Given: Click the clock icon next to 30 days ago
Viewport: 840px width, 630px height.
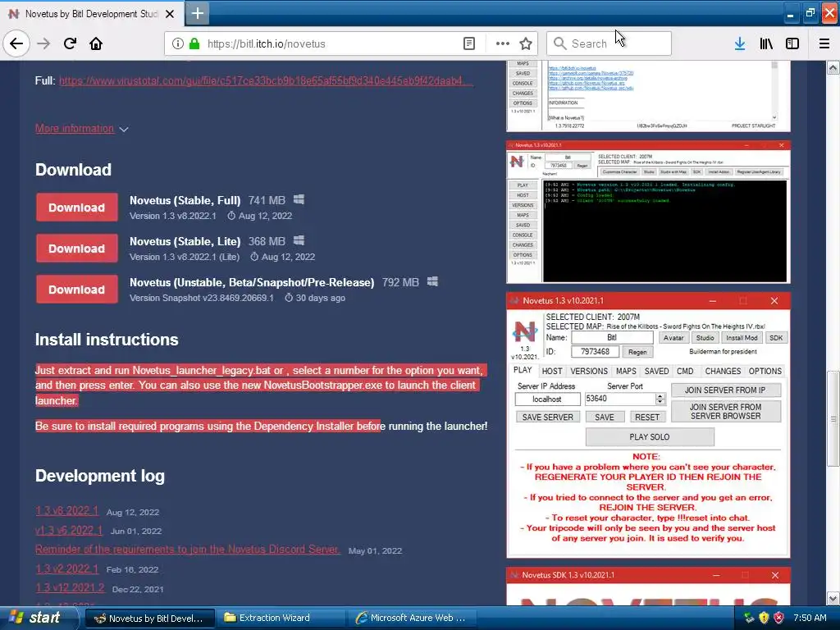Looking at the screenshot, I should [x=289, y=298].
